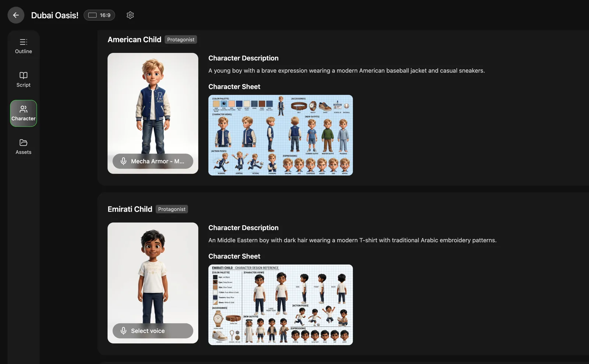This screenshot has height=364, width=589.
Task: Open Mecha Armor voice selector
Action: 157,161
